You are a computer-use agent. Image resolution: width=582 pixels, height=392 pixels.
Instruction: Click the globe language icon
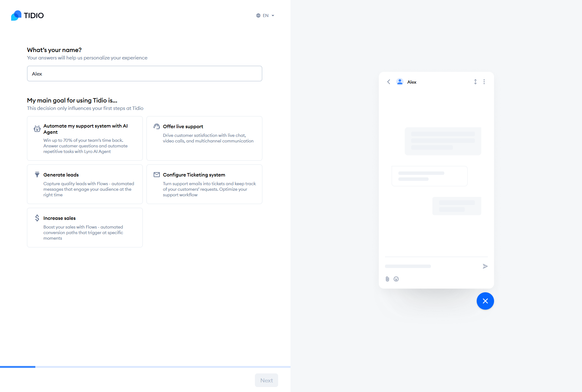coord(258,15)
